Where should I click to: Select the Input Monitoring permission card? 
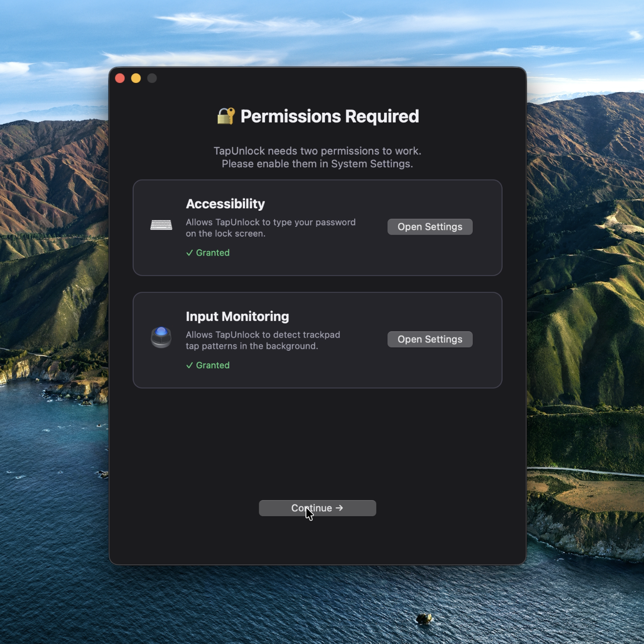tap(317, 340)
